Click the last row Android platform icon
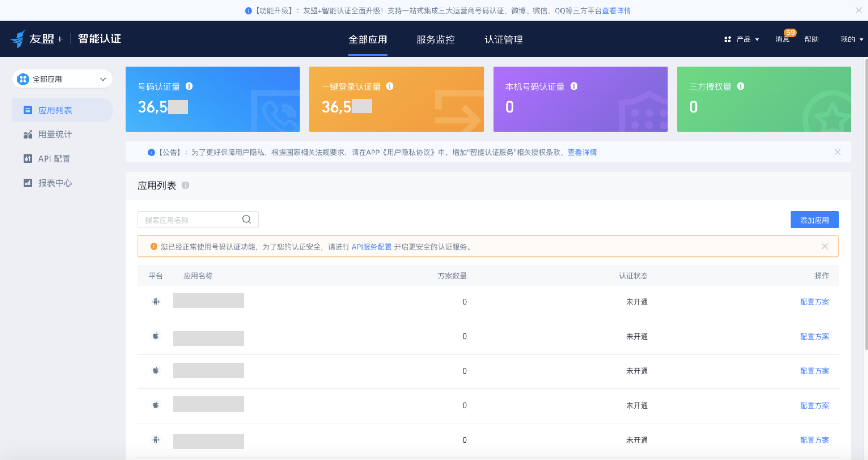The image size is (868, 460). pos(156,439)
